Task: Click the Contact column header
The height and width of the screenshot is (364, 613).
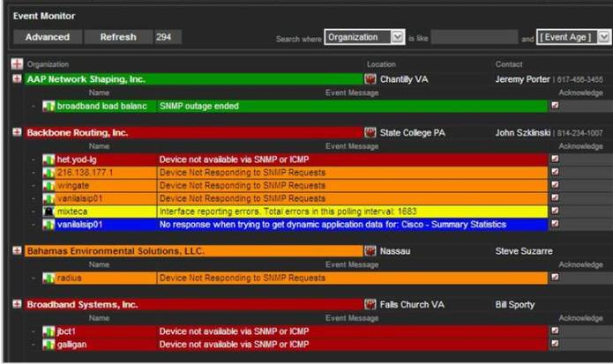Action: [x=509, y=64]
